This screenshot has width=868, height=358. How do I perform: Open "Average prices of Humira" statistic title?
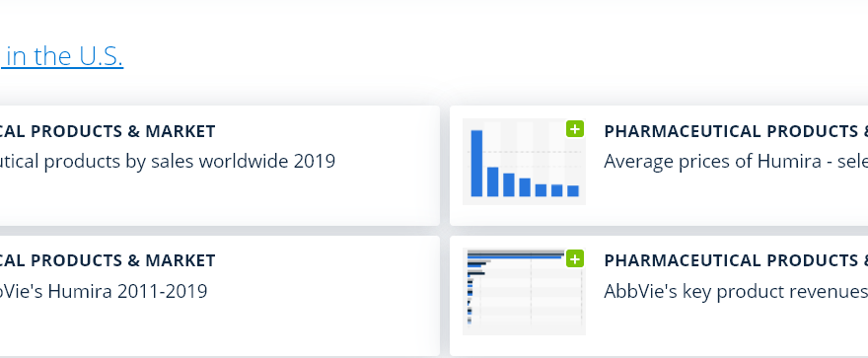pyautogui.click(x=736, y=162)
